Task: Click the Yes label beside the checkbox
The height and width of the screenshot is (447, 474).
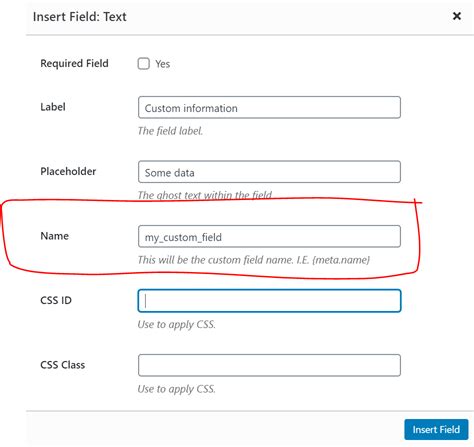Action: tap(162, 64)
